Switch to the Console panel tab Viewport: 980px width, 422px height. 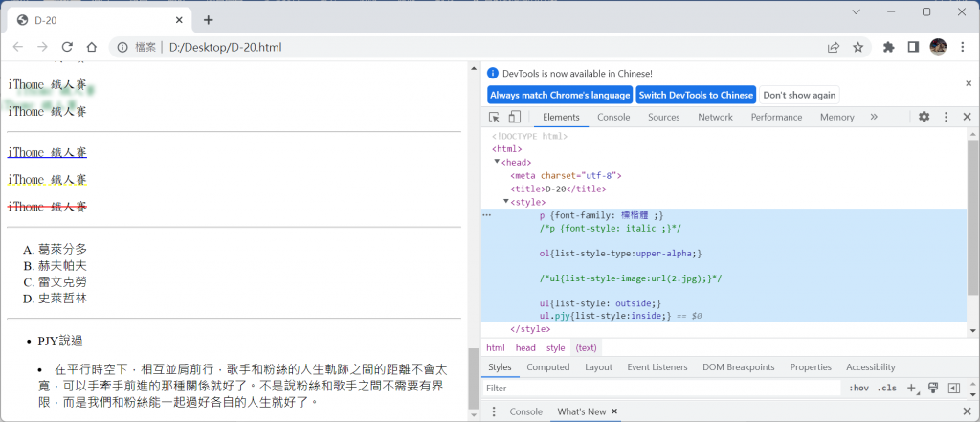tap(613, 117)
